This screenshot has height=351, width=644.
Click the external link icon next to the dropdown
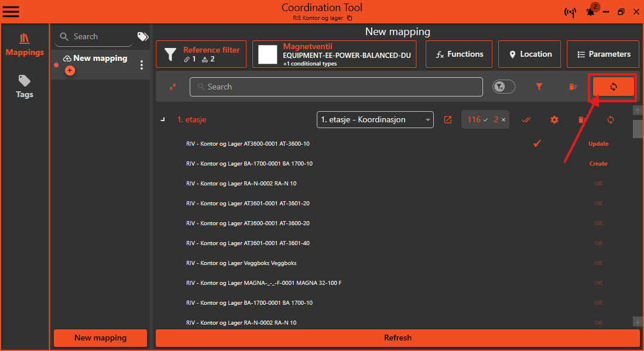(448, 119)
